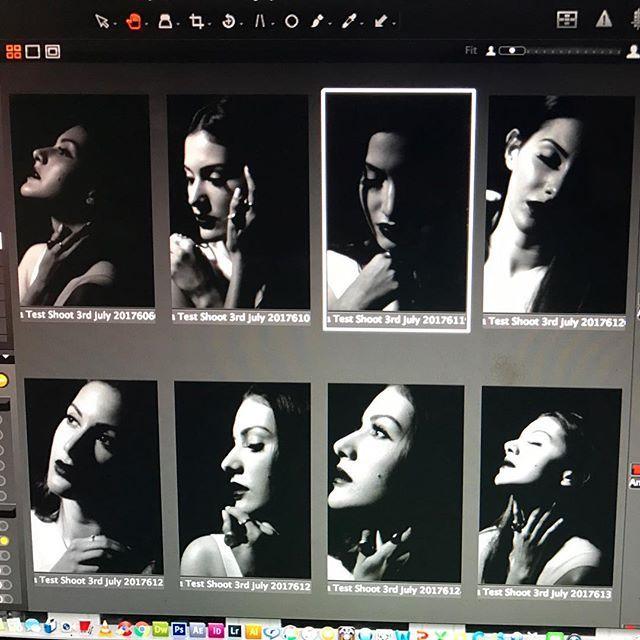
Task: Click highlighted thumbnail Test Shoot 2017611
Action: [398, 202]
